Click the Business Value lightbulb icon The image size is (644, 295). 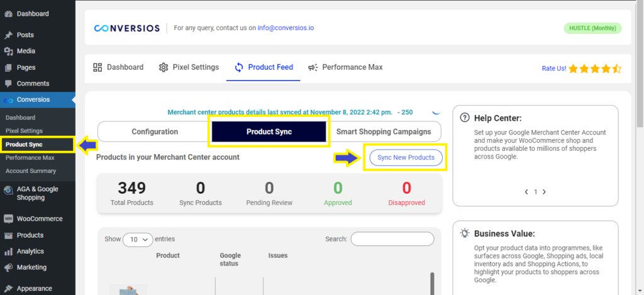click(x=465, y=233)
